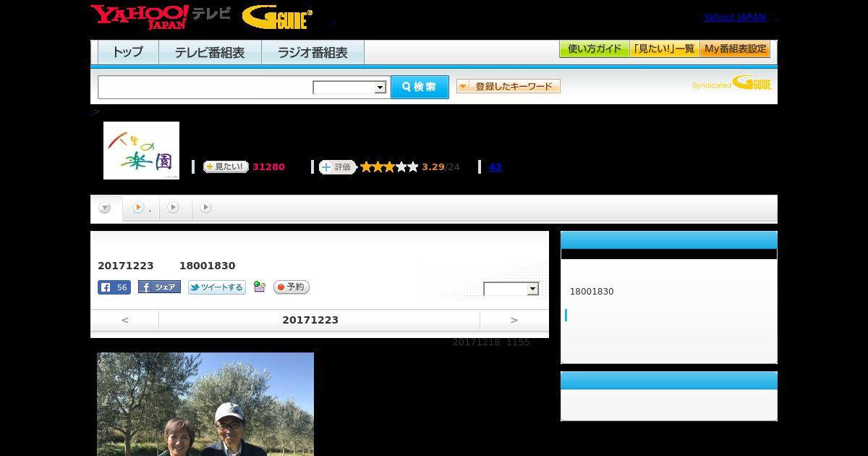The image size is (868, 456).
Task: Select the orange play-icon tab
Action: [141, 208]
